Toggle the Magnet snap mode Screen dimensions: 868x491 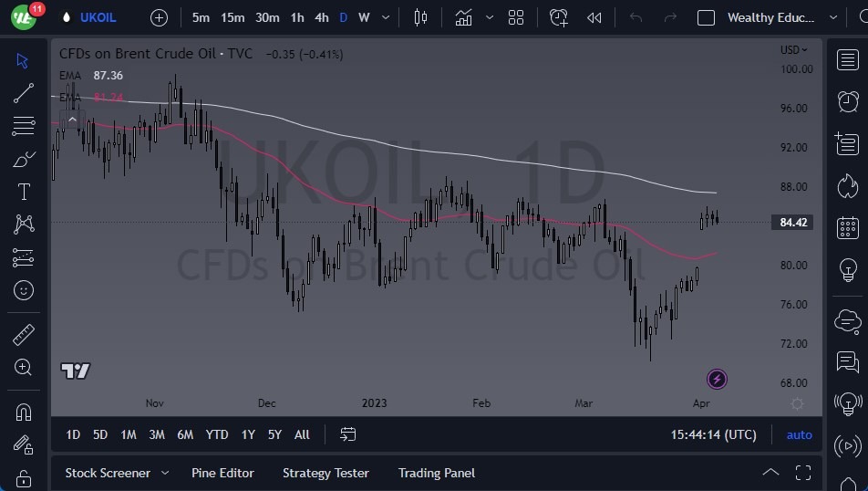pyautogui.click(x=23, y=412)
